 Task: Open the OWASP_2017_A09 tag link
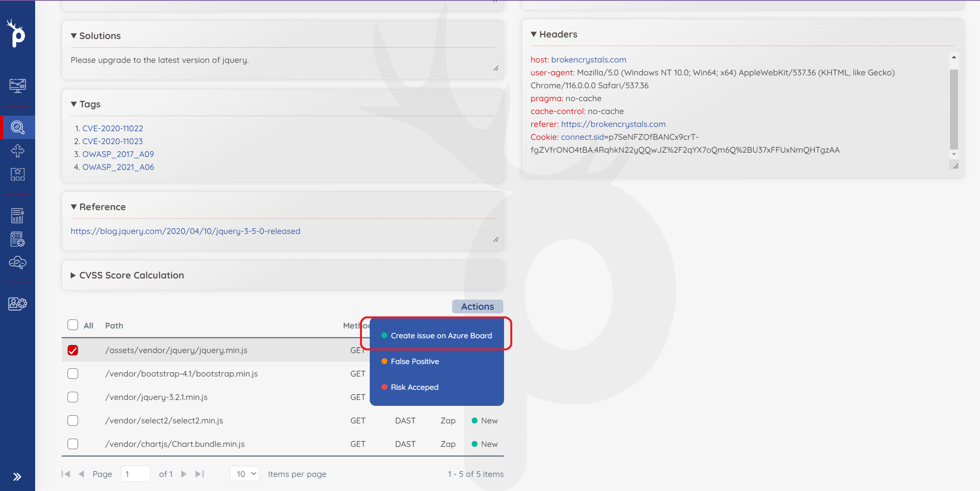tap(118, 154)
